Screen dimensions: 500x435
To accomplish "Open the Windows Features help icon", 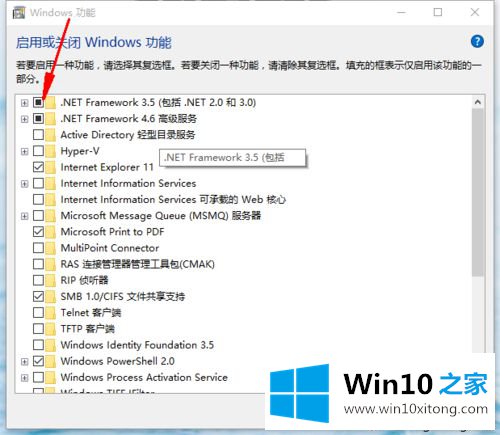I will (x=477, y=42).
